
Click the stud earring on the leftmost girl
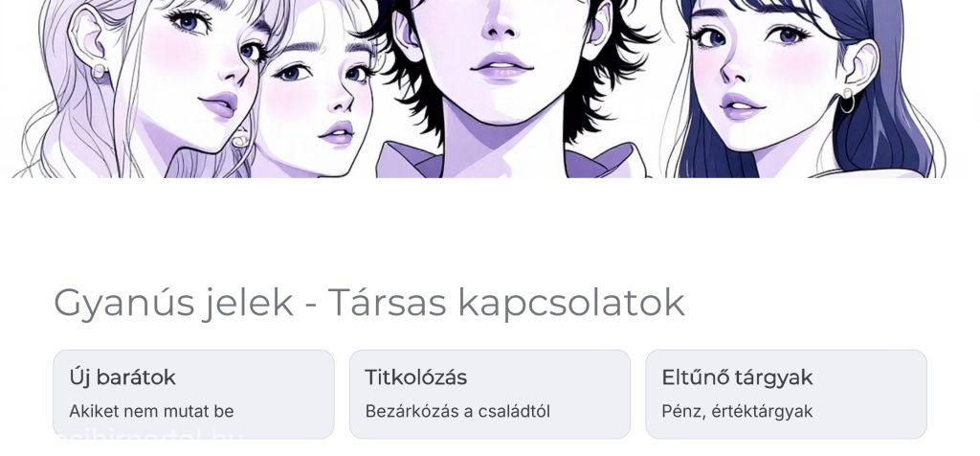tap(99, 71)
